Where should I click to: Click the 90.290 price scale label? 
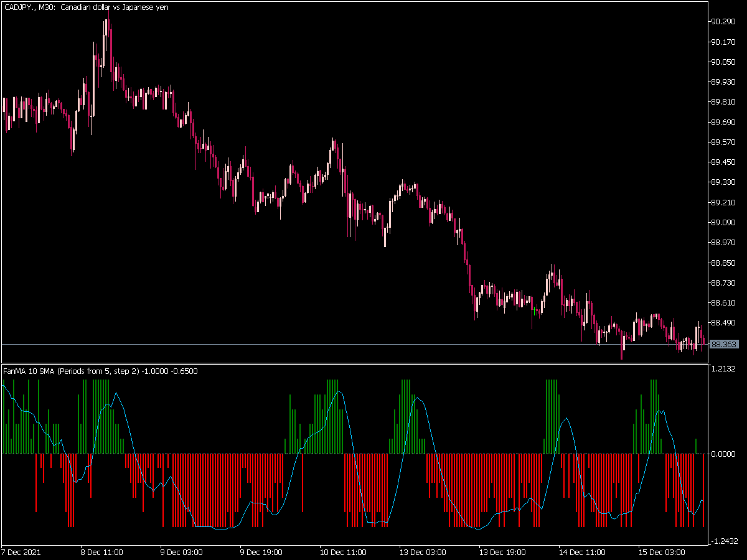(x=723, y=22)
